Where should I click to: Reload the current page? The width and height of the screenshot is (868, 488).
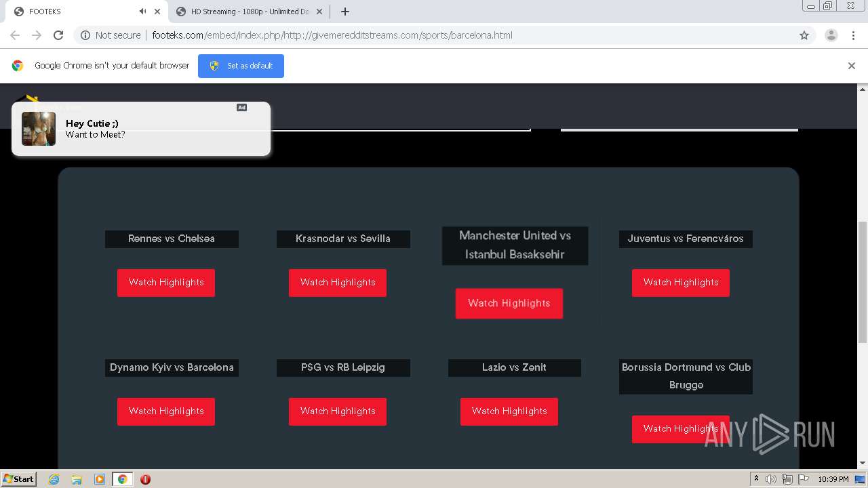click(x=58, y=35)
